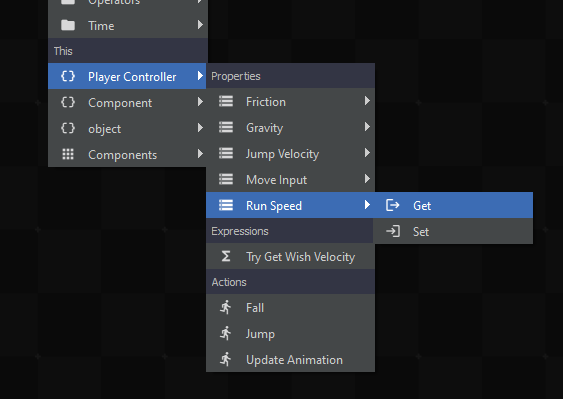Click the list icon beside Friction
This screenshot has height=399, width=563.
[226, 102]
